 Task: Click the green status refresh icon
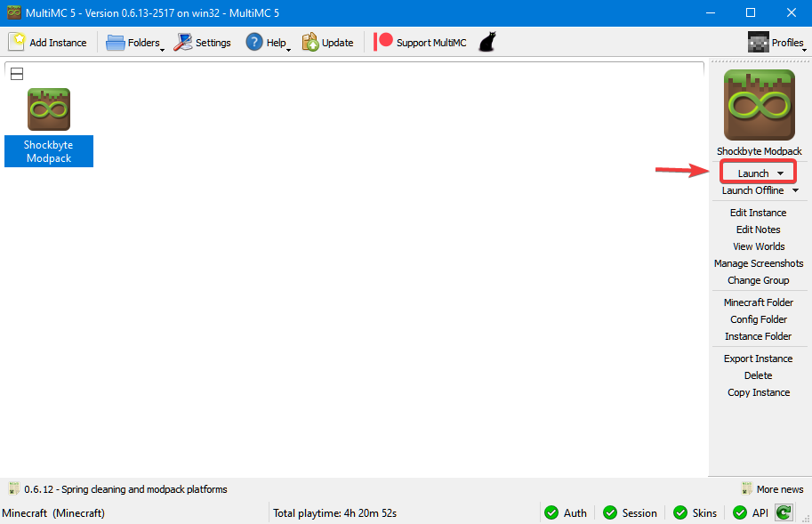784,512
